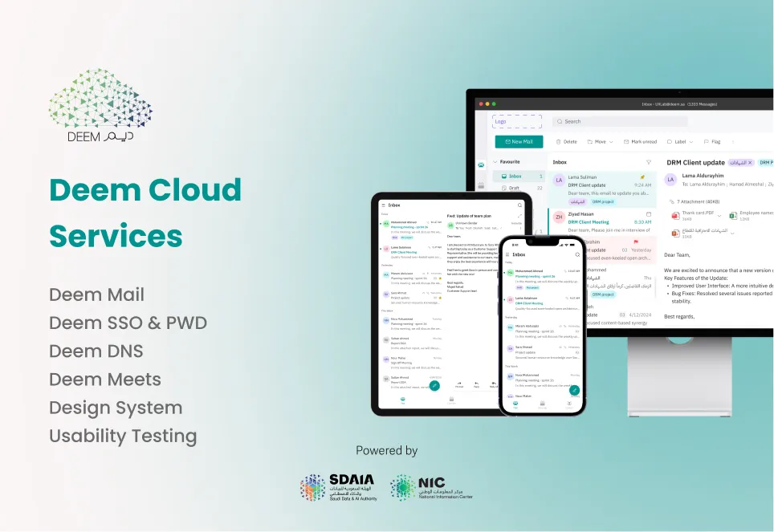Click Mark unread in desktop toolbar
Screen dimensions: 774x532
640,142
